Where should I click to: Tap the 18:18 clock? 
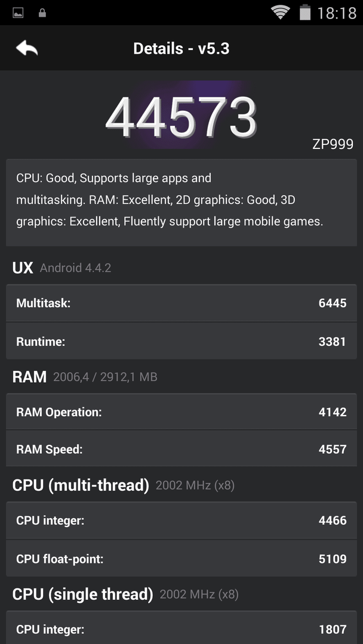[x=337, y=13]
